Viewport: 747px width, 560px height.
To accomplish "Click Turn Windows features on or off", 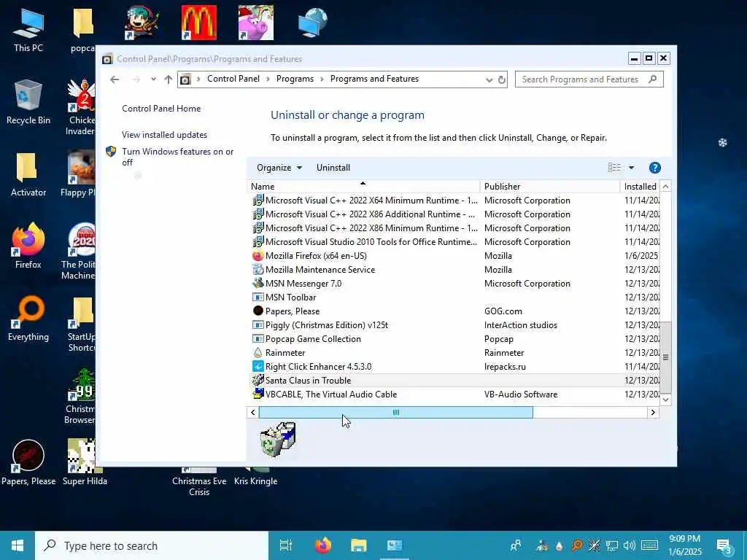I will tap(177, 157).
